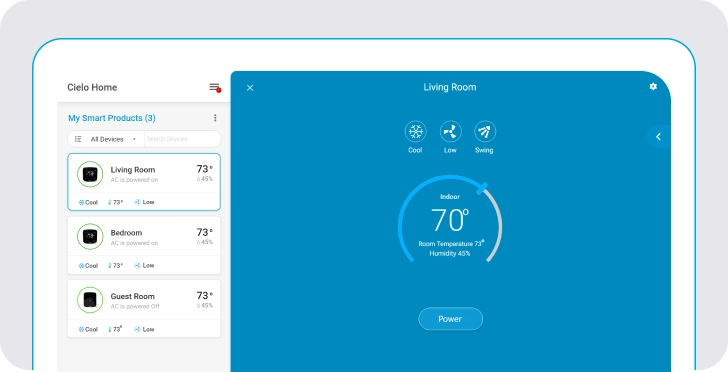Tap the Low fan speed icon

(450, 131)
